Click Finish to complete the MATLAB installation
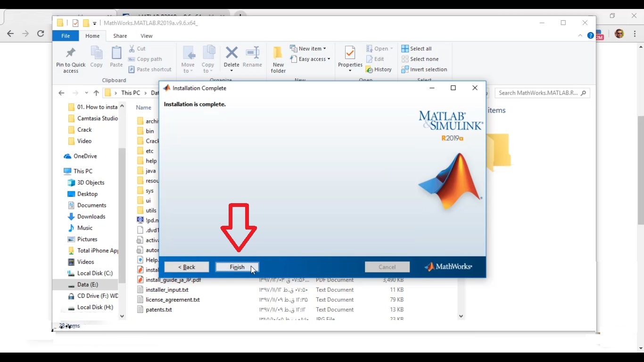Image resolution: width=644 pixels, height=362 pixels. (x=237, y=267)
